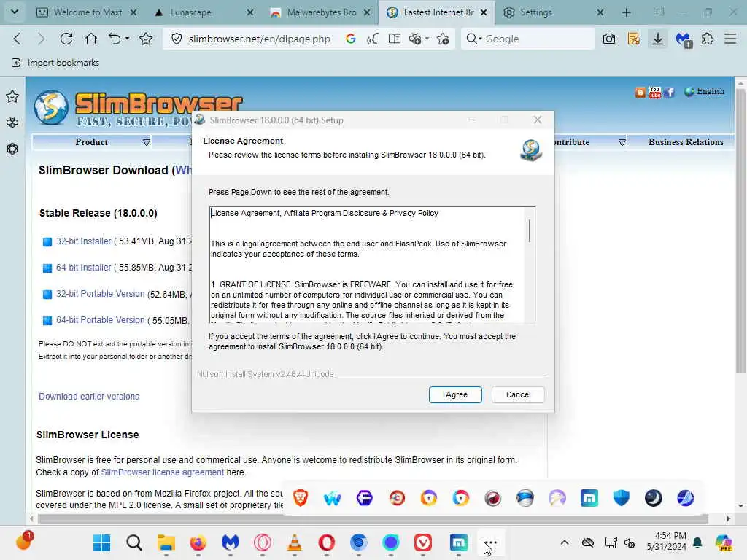Switch to the Malwarebytes Bro tab
This screenshot has height=560, width=747.
[321, 12]
